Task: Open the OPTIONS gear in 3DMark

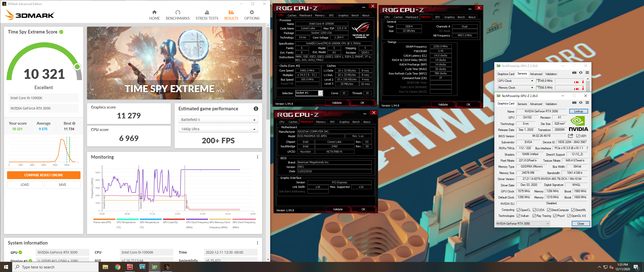Action: (x=252, y=15)
